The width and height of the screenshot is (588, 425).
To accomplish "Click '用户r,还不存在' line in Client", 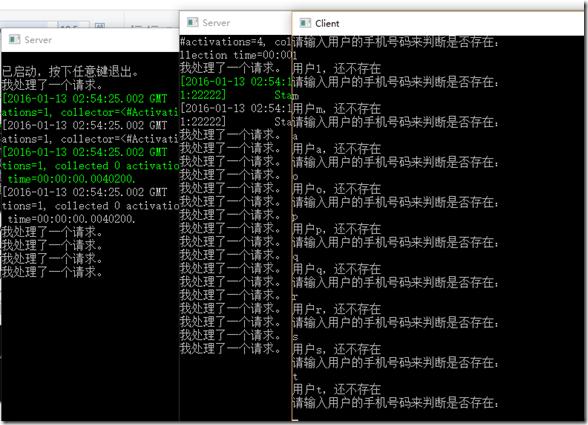I will (337, 309).
